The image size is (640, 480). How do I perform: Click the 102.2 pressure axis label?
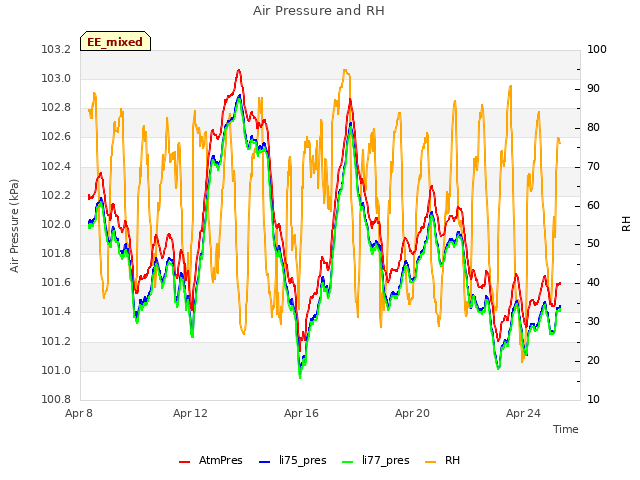[x=56, y=196]
